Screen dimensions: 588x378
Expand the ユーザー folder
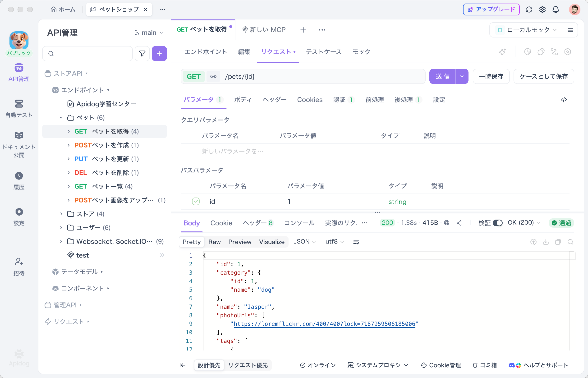coord(61,228)
